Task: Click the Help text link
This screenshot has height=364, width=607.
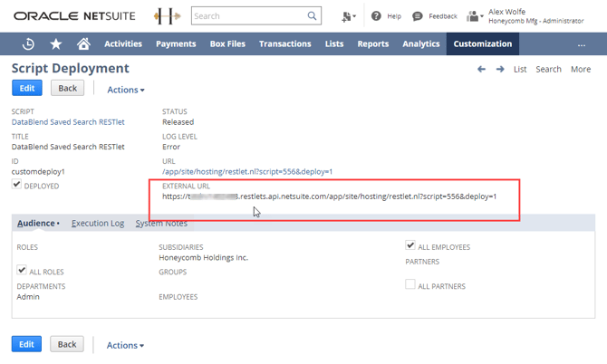Action: click(394, 16)
